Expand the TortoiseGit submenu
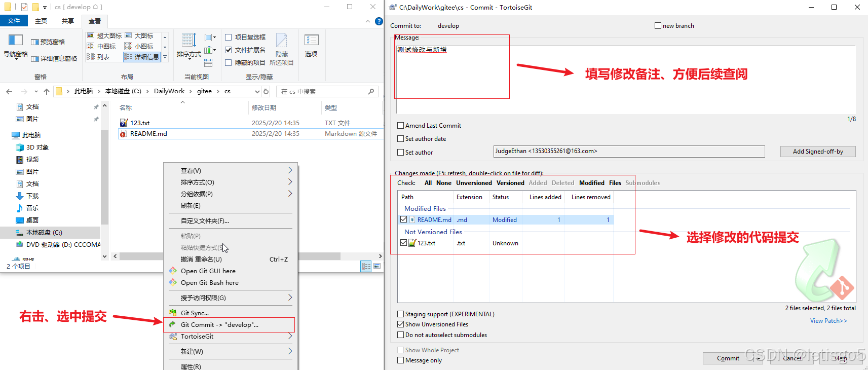 [230, 336]
